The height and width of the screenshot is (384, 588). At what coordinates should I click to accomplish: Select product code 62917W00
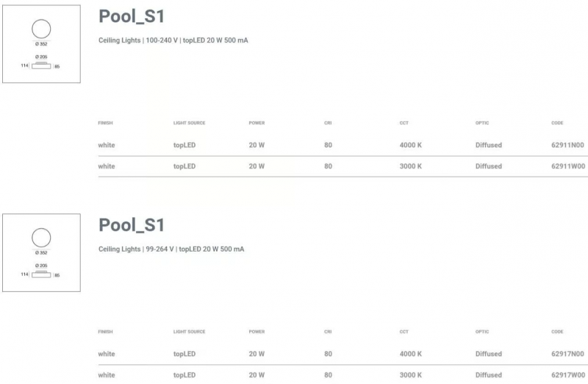568,375
